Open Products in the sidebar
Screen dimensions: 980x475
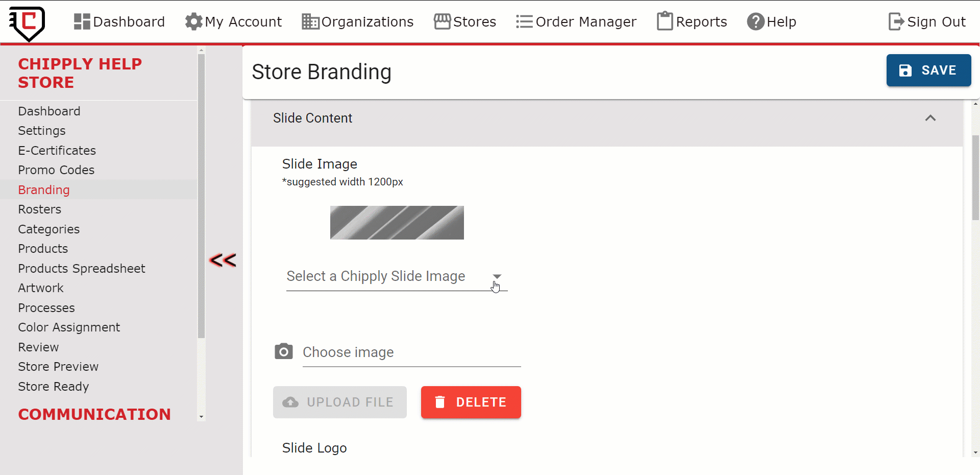pos(43,249)
